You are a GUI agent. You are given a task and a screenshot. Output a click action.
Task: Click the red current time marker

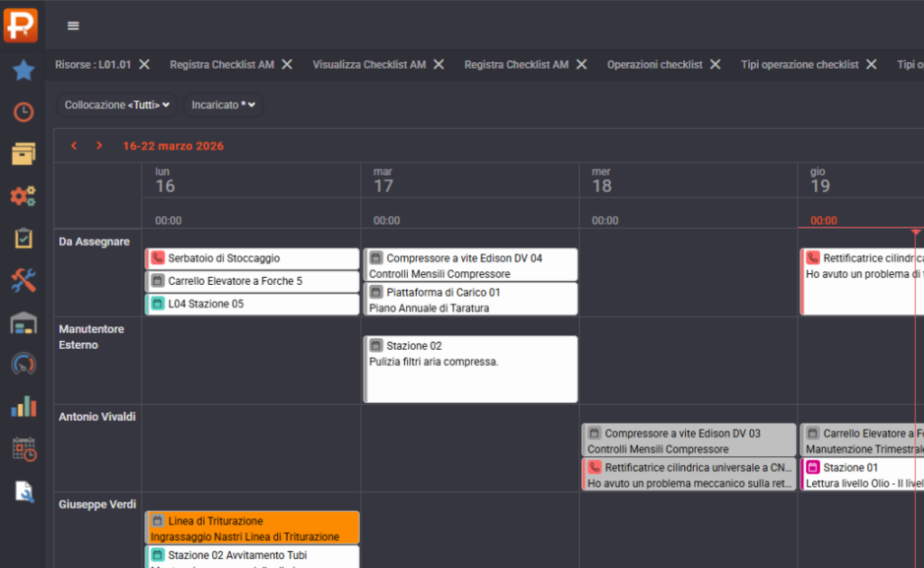click(x=916, y=232)
